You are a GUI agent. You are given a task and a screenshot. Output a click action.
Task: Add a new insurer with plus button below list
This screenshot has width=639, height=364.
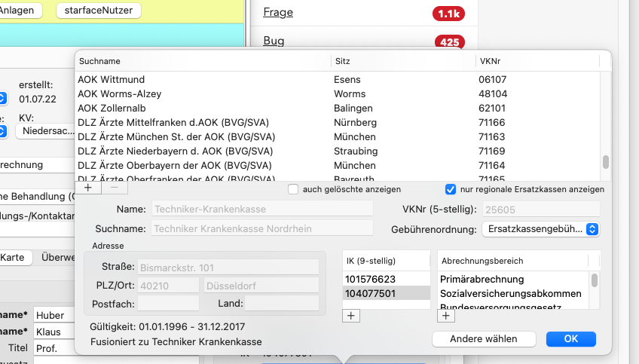[x=88, y=188]
